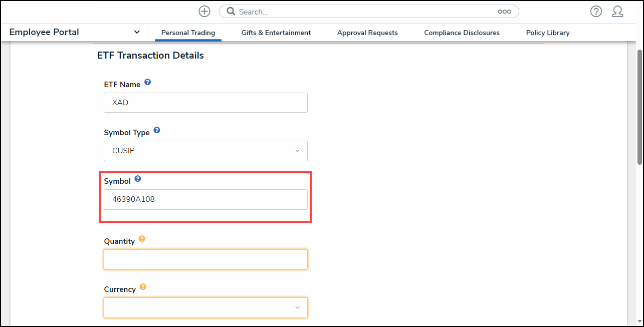Click the Quantity help icon
The image size is (644, 327).
(x=142, y=239)
